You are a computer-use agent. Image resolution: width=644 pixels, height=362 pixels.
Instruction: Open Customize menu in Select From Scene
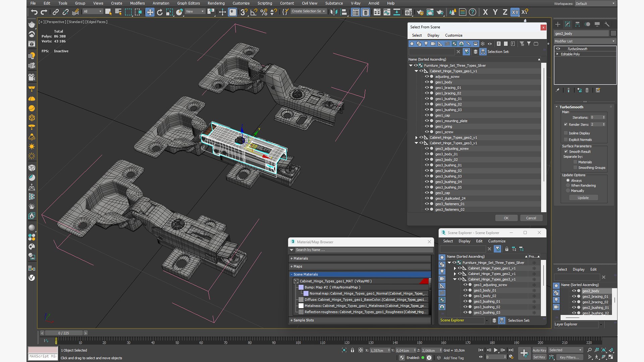pyautogui.click(x=453, y=35)
